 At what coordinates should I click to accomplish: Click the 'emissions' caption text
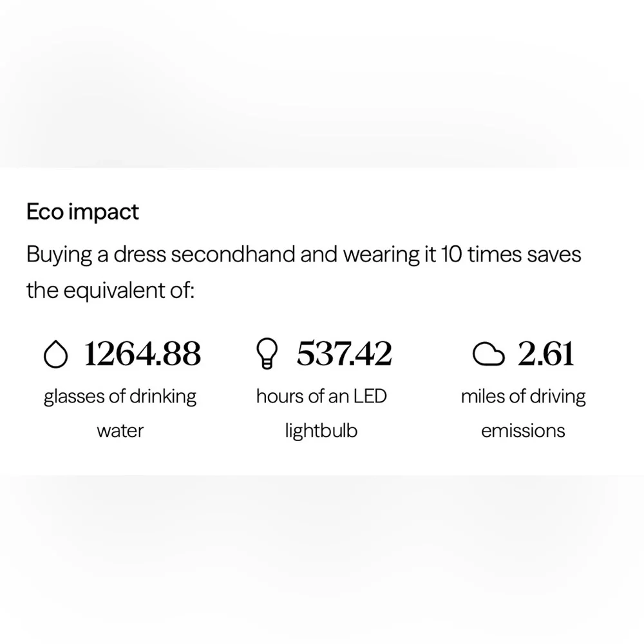point(523,431)
